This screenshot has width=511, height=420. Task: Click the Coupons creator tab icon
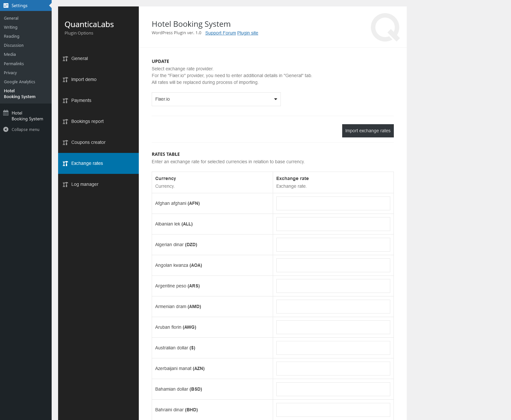(x=65, y=143)
